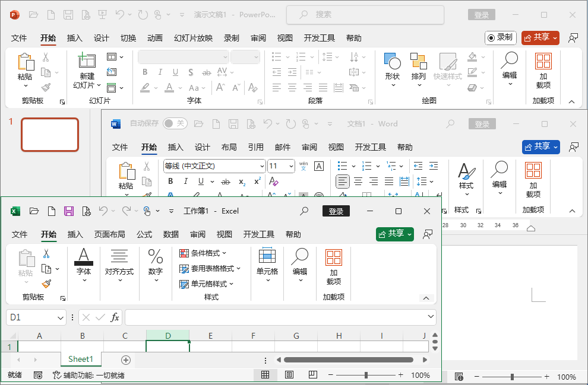Select the 形状 (Shapes) icon in PowerPoint
The width and height of the screenshot is (588, 385).
(x=393, y=71)
